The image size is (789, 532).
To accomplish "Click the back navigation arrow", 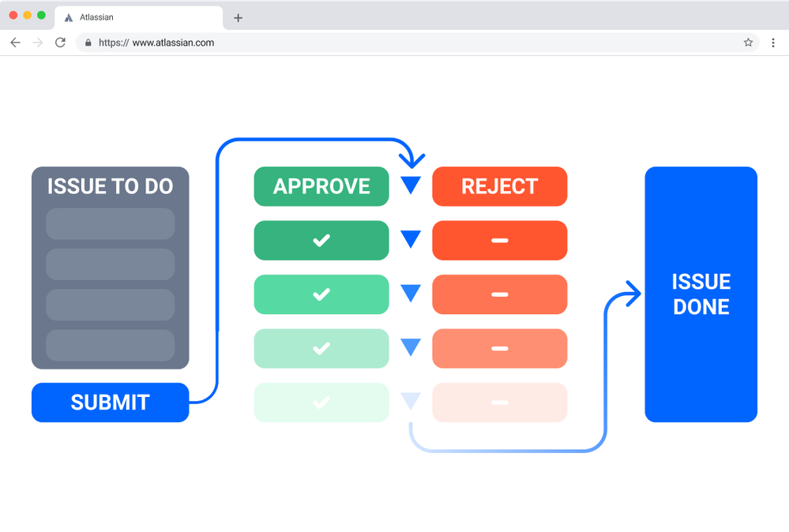I will pos(15,43).
